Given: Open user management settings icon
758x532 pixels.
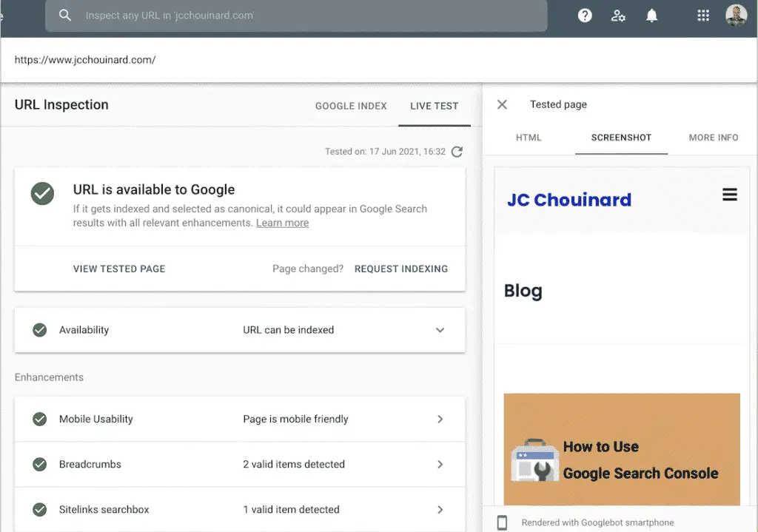Looking at the screenshot, I should coord(618,16).
